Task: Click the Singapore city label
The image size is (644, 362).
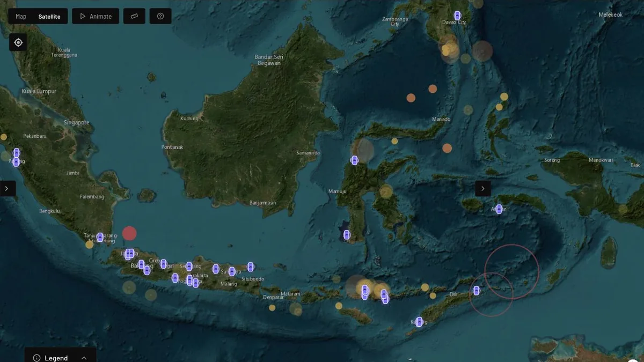Action: [77, 122]
